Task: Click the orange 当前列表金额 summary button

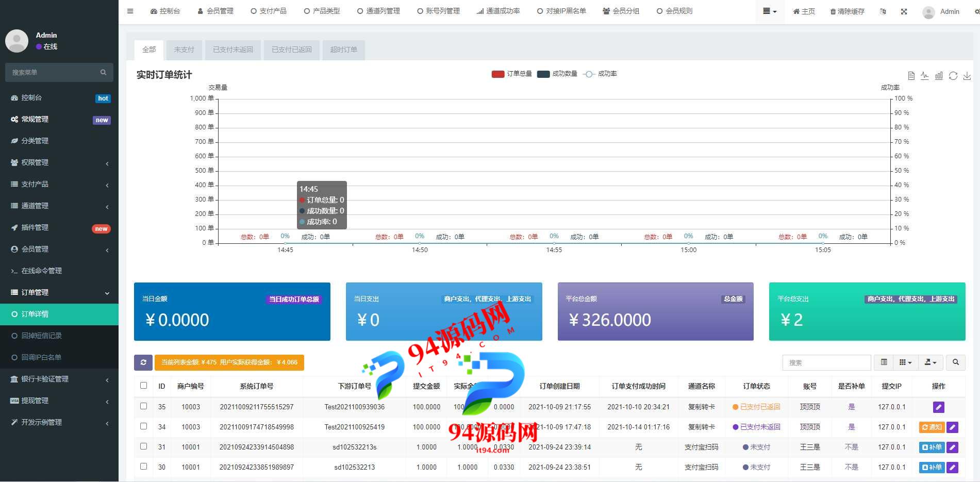Action: [x=229, y=362]
